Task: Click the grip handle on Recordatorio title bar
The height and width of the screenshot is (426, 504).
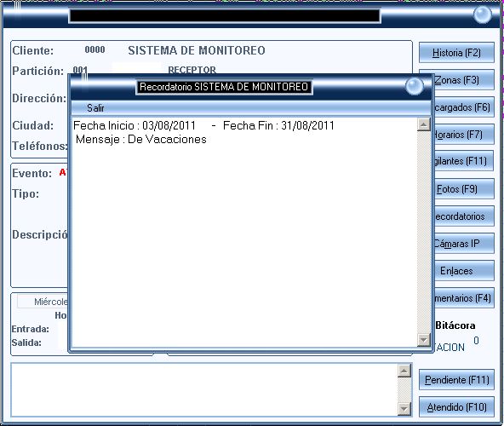Action: [x=84, y=78]
